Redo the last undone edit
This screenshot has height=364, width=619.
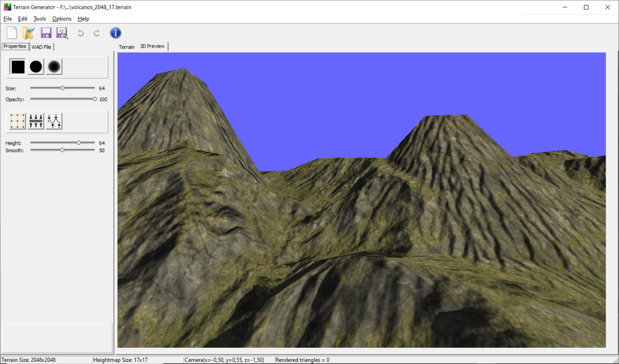coord(97,33)
